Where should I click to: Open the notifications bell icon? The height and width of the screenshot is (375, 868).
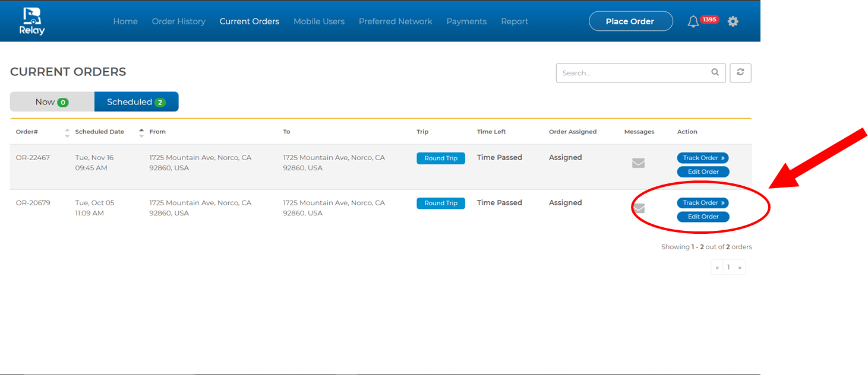point(693,22)
